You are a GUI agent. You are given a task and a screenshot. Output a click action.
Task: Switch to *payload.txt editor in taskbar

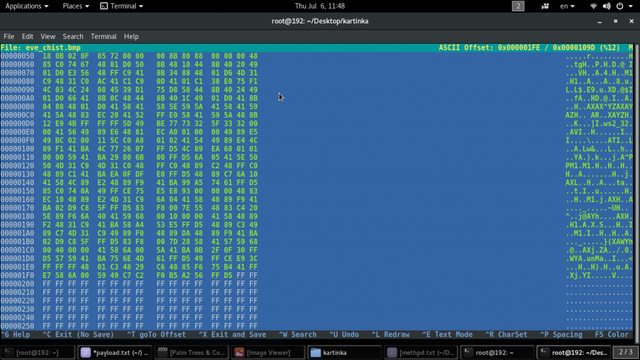point(115,352)
